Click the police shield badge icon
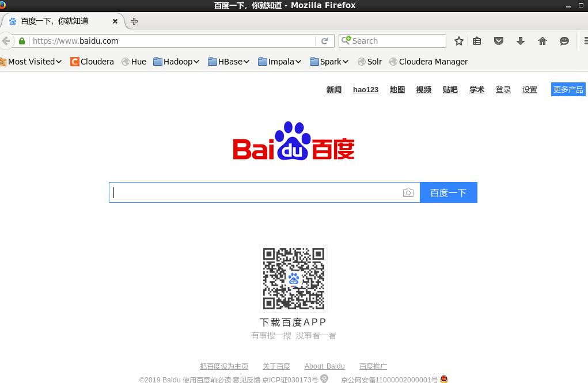The width and height of the screenshot is (588, 383). tap(444, 379)
